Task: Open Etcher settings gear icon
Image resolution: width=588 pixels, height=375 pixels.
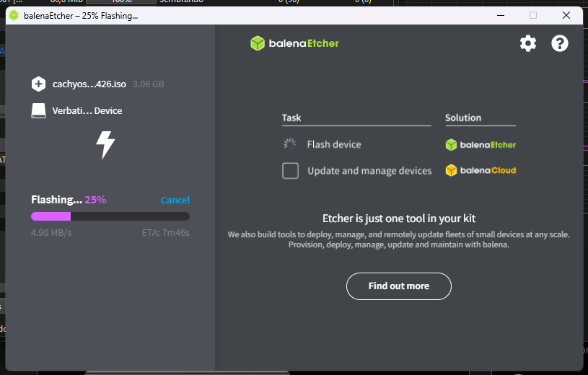Action: coord(528,43)
